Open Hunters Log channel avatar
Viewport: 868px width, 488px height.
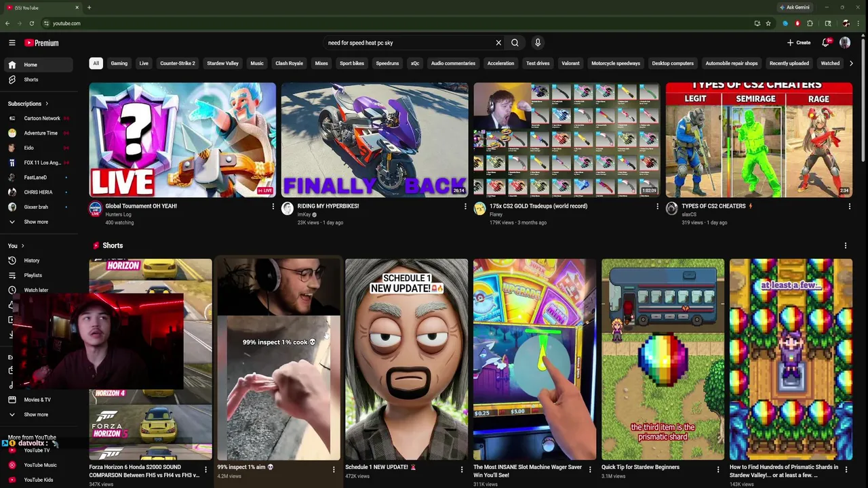click(96, 209)
